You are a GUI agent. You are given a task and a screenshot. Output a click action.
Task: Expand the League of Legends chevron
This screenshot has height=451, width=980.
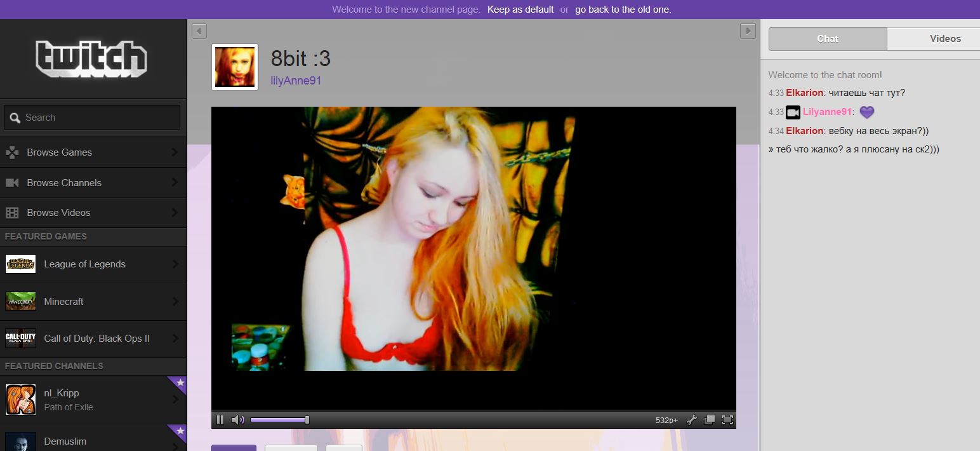175,264
